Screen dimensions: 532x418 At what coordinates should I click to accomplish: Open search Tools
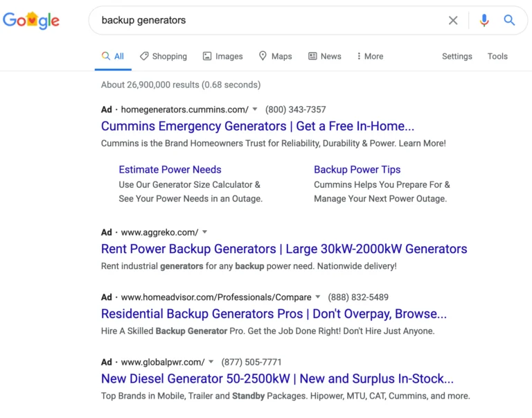(497, 56)
